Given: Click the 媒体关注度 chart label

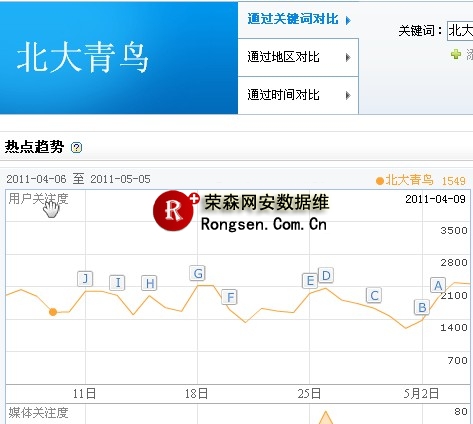Looking at the screenshot, I should pos(38,413).
